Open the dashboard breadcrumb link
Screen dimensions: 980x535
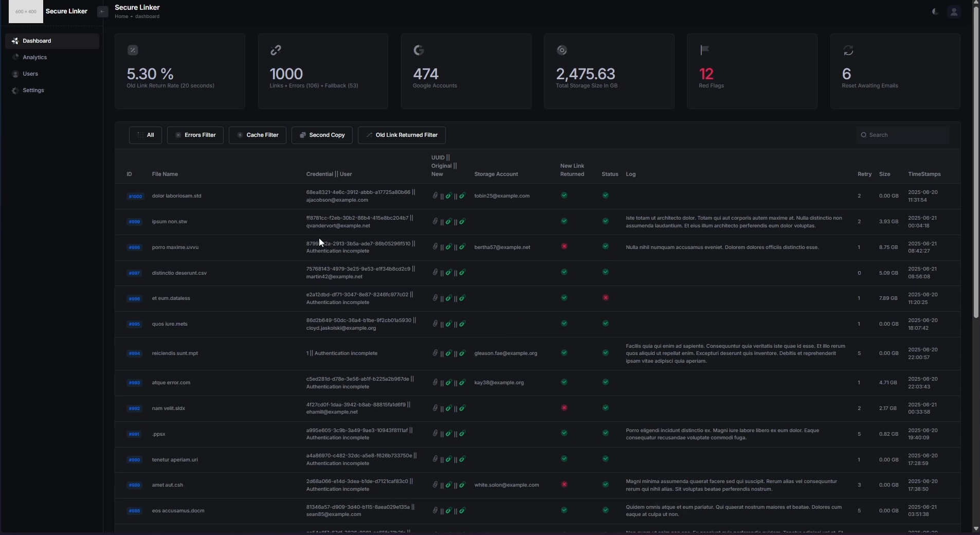[x=147, y=16]
